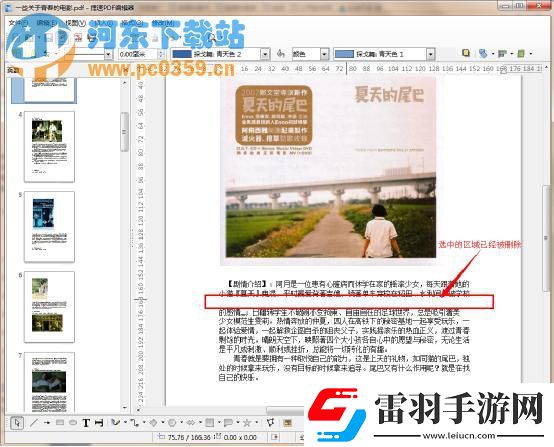Click the status bar icon after the size readout
Image resolution: width=554 pixels, height=447 pixels.
click(275, 437)
